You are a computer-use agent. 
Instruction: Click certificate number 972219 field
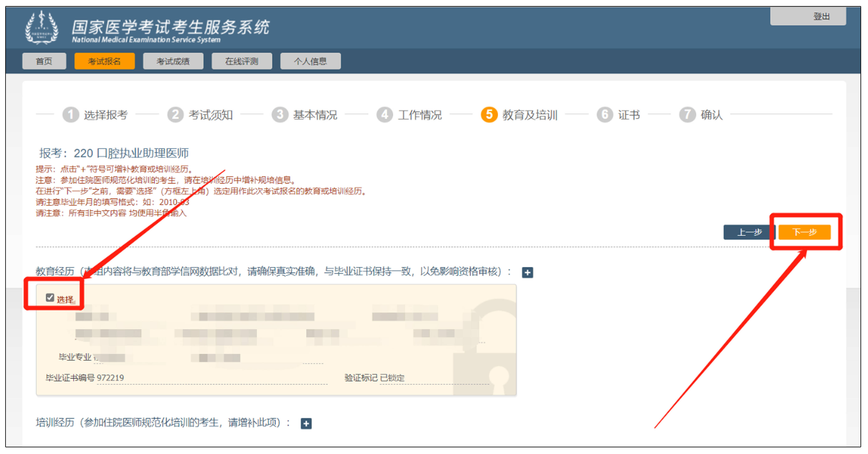(x=212, y=378)
